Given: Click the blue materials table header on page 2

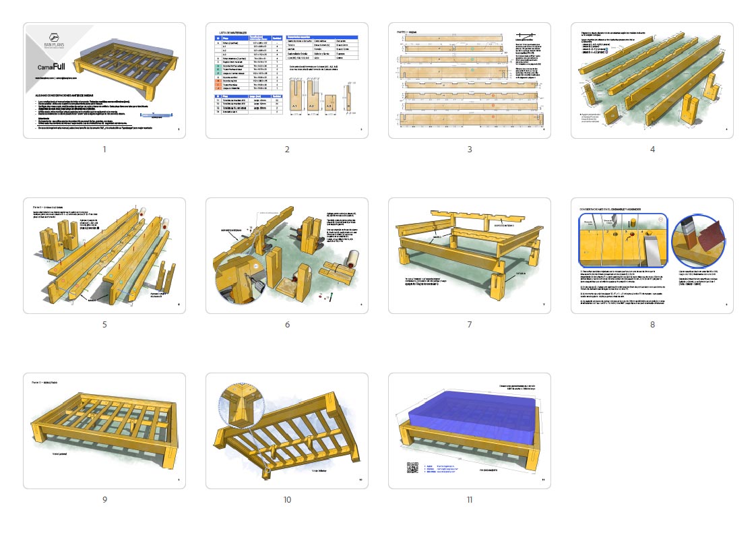Looking at the screenshot, I should pos(249,38).
